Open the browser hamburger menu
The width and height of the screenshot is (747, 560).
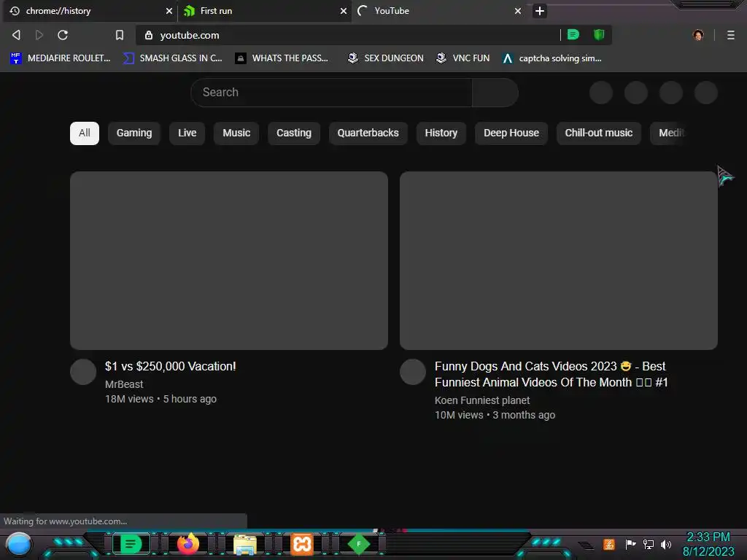click(731, 35)
